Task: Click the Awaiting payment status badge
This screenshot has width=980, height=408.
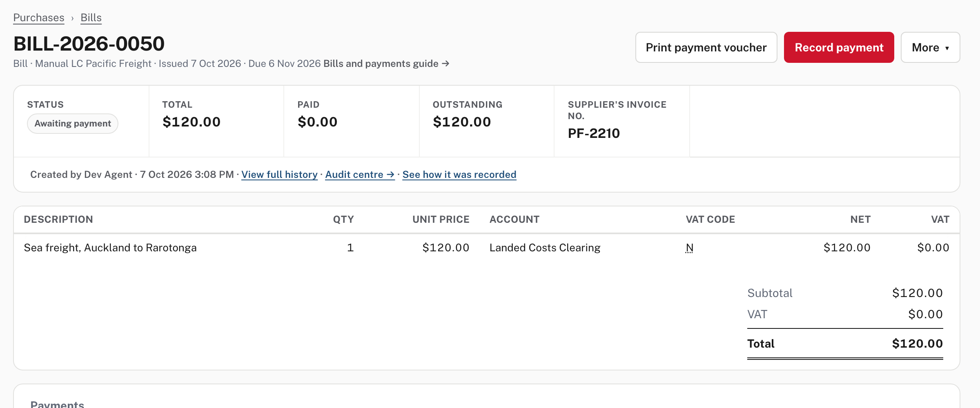Action: (73, 124)
